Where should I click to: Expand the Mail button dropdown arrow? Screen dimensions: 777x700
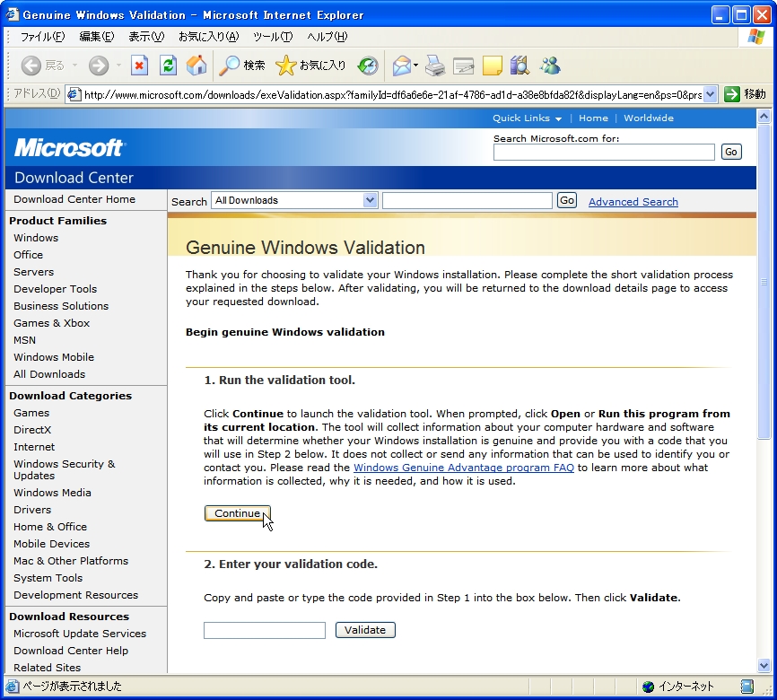[x=415, y=66]
